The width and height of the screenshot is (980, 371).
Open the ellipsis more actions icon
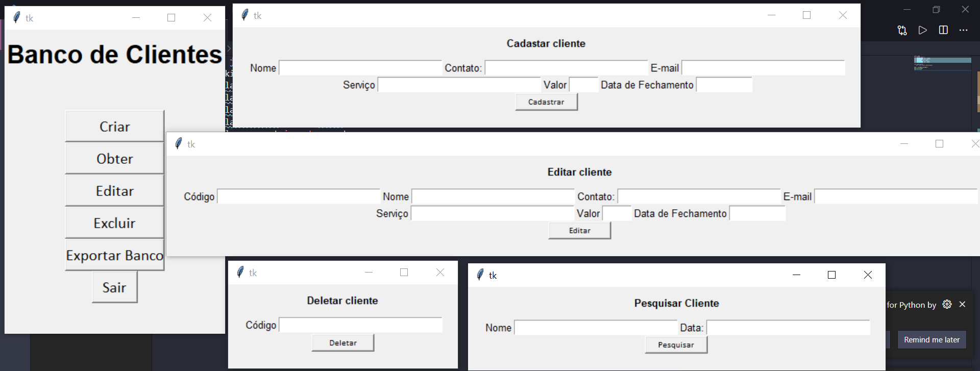coord(964,30)
